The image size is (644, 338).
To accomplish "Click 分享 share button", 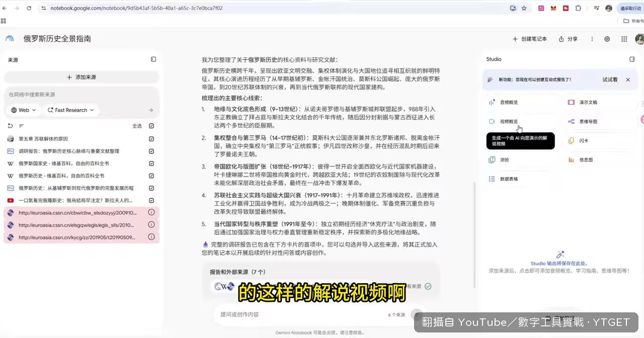I will click(x=568, y=39).
